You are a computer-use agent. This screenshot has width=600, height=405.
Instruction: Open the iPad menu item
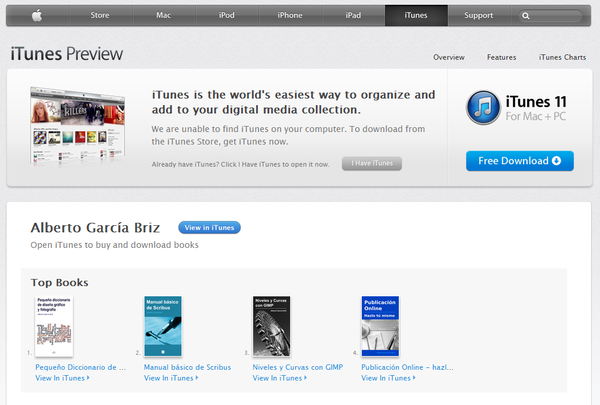[353, 15]
